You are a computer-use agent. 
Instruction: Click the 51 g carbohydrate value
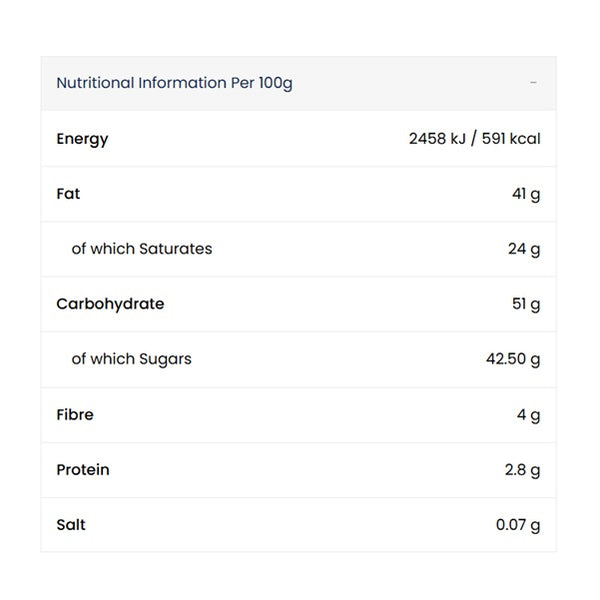[526, 305]
